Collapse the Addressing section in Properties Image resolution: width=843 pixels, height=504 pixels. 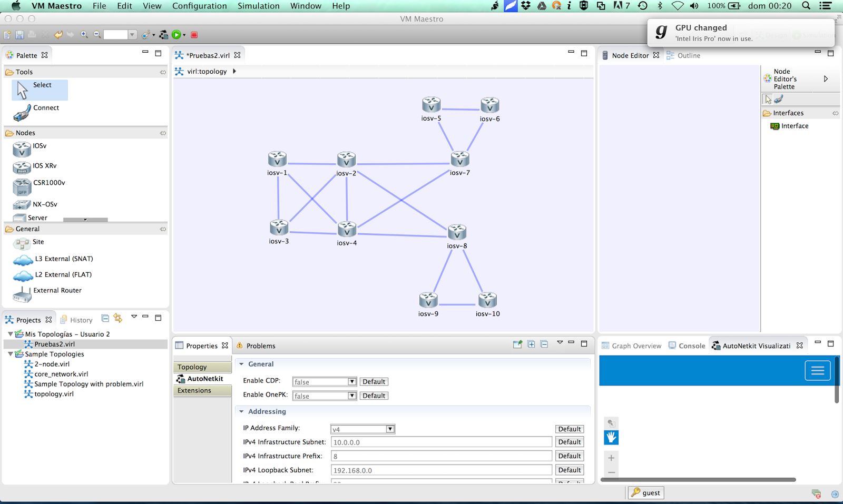point(241,411)
